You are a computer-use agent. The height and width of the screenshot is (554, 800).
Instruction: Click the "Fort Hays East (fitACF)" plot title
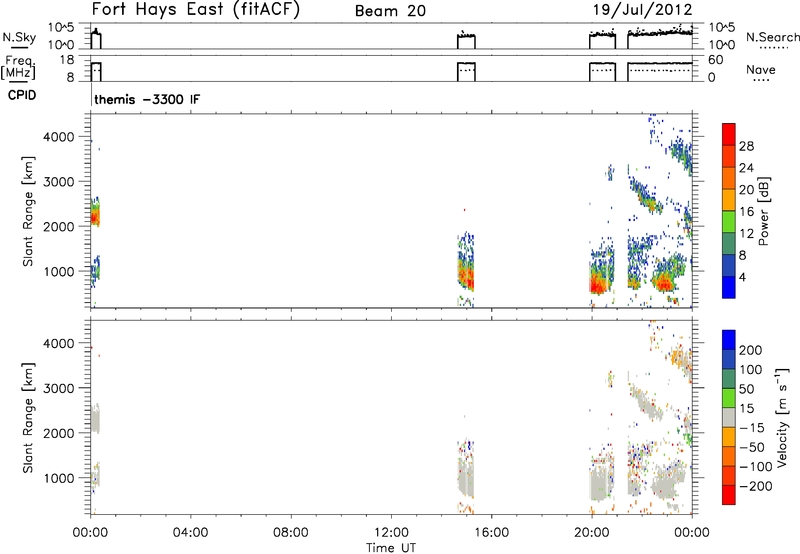[x=196, y=10]
